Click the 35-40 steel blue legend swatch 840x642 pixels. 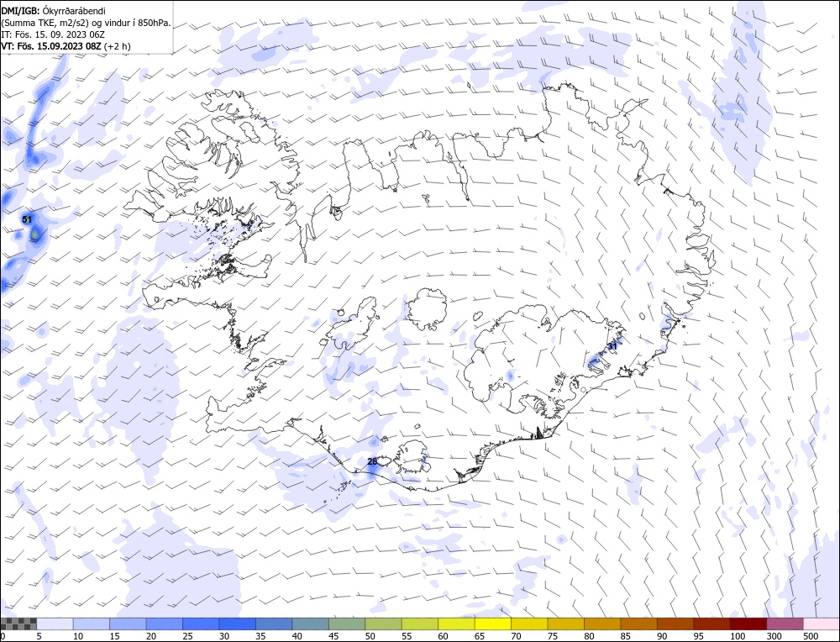point(274,624)
